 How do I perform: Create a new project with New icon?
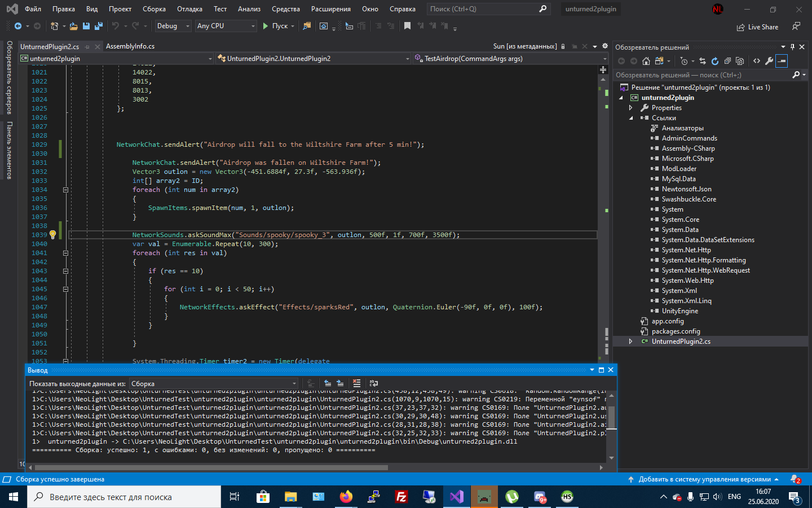[x=54, y=26]
